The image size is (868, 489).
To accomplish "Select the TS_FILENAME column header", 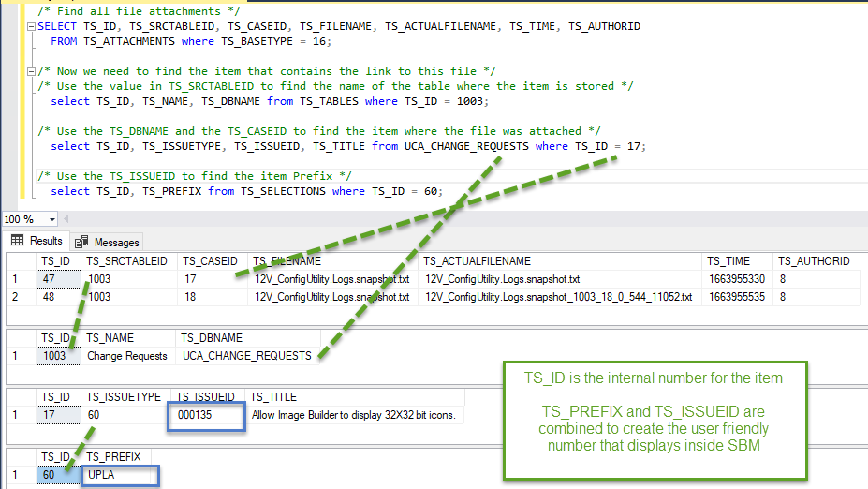I will 287,261.
